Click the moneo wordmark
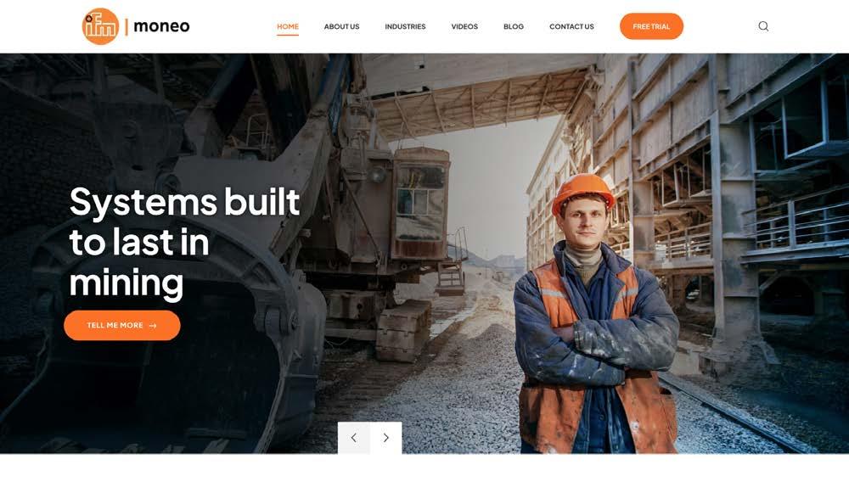 [x=161, y=26]
